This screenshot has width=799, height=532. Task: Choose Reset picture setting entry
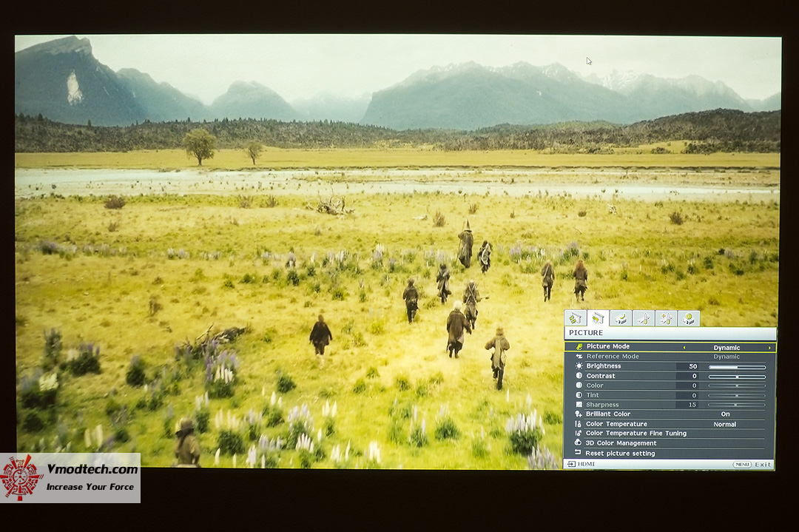pyautogui.click(x=620, y=453)
